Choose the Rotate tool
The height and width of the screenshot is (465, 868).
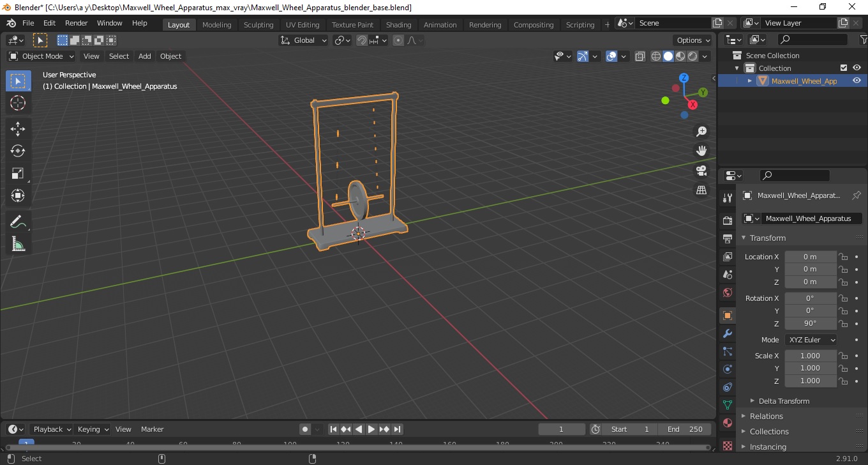(18, 151)
